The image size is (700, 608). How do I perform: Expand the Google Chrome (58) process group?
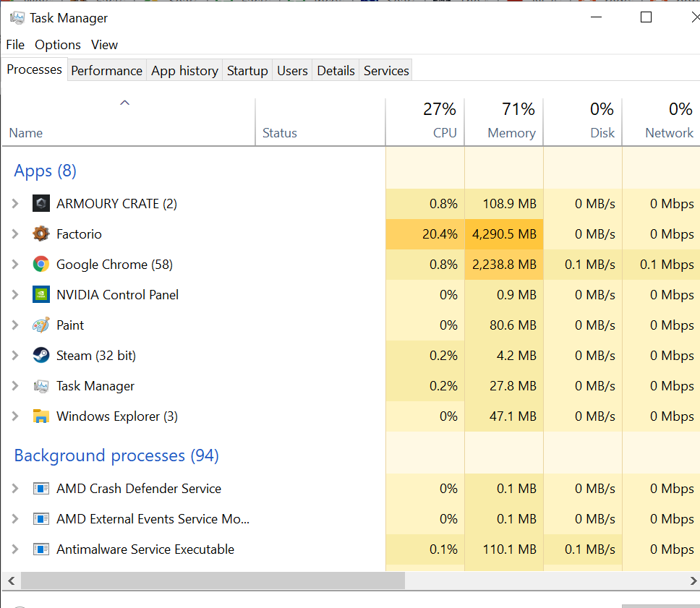pos(15,265)
